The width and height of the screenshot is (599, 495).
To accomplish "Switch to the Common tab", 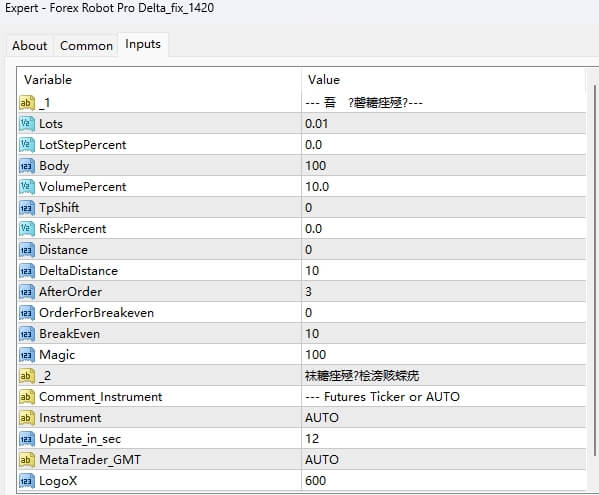I will click(86, 46).
